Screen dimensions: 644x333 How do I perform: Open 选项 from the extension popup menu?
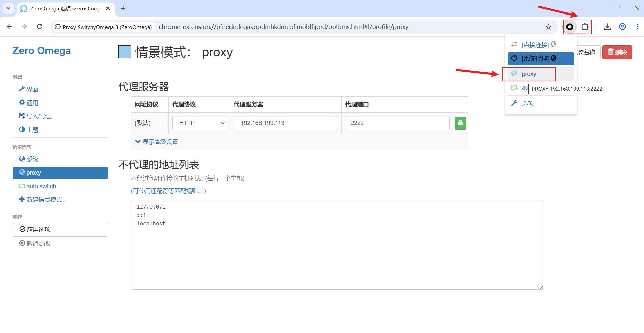[x=527, y=103]
